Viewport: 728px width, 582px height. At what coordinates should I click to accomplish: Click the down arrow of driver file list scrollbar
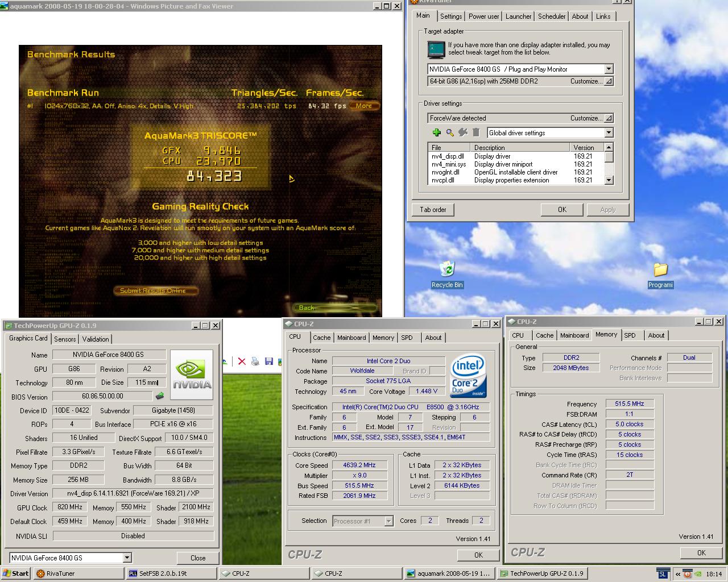tap(609, 180)
